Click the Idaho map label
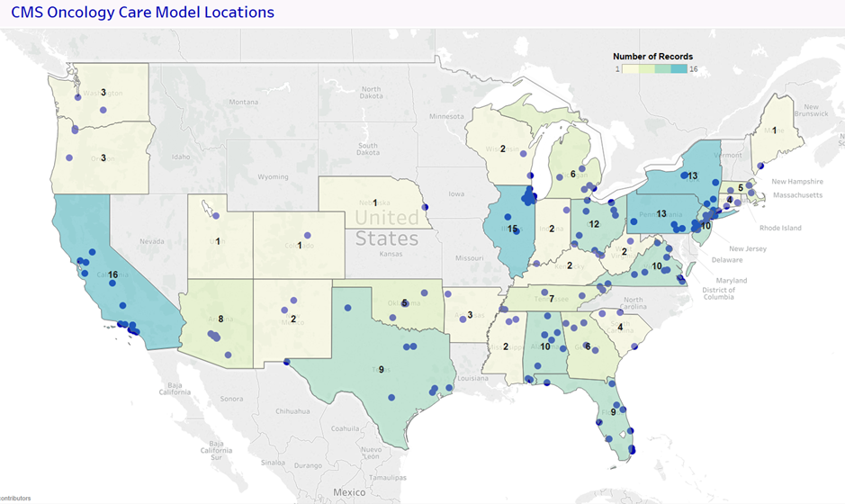 tap(181, 157)
